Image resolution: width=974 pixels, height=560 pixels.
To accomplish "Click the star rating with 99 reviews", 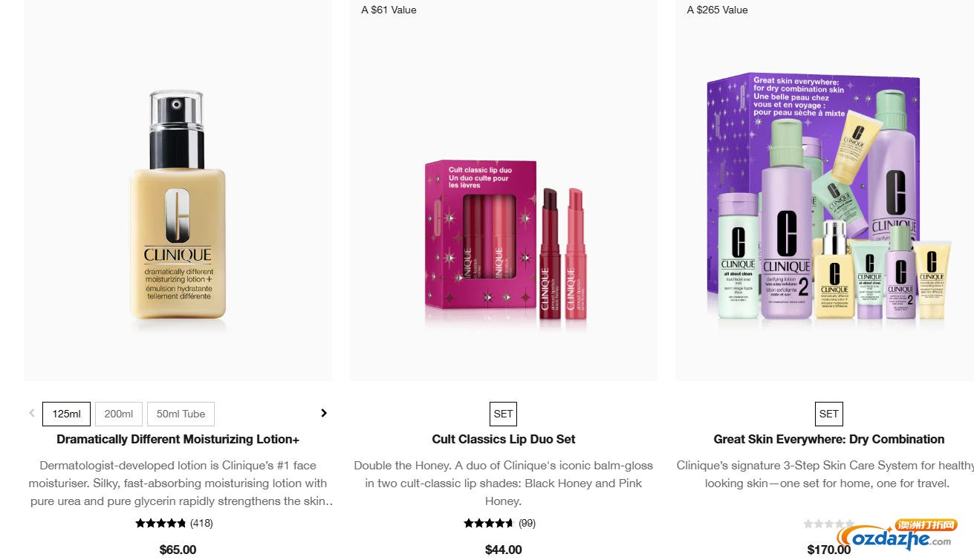I will (x=500, y=523).
